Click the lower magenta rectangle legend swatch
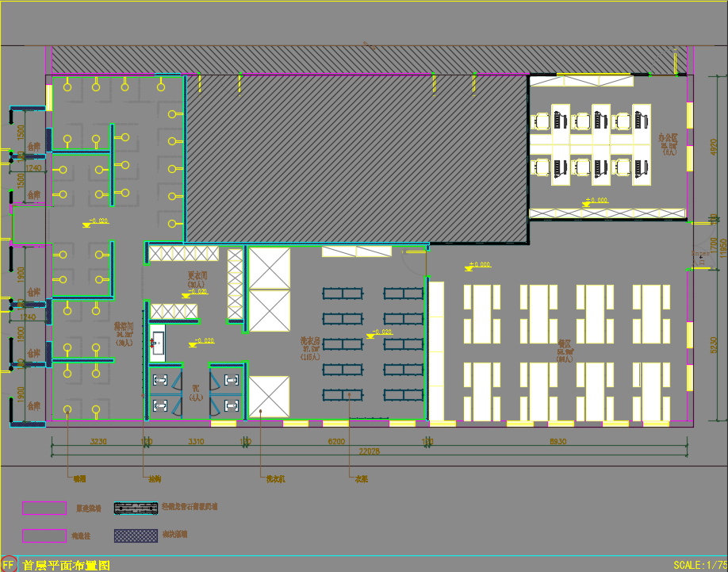The width and height of the screenshot is (728, 572). 44,536
